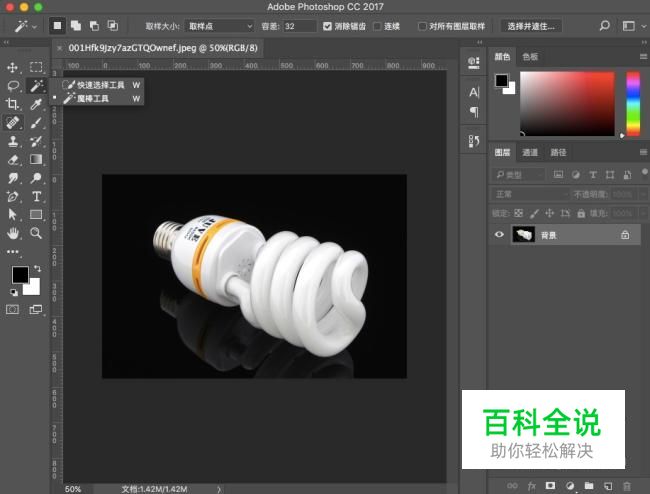Select the Gradient tool
Image resolution: width=650 pixels, height=494 pixels.
[36, 159]
